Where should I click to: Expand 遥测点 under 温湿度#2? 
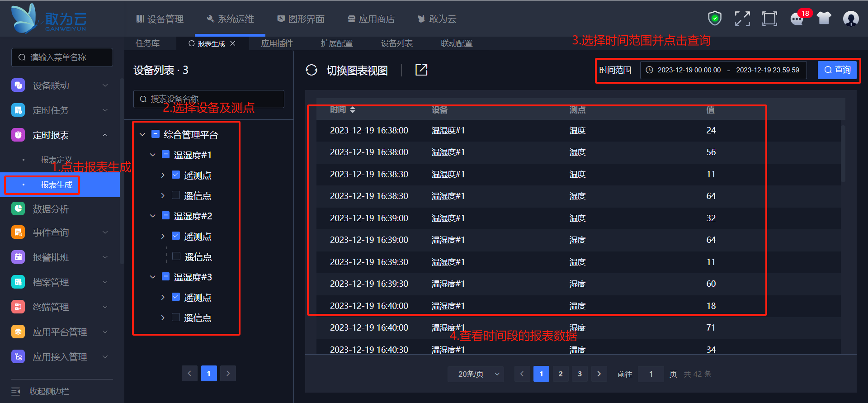coord(163,236)
